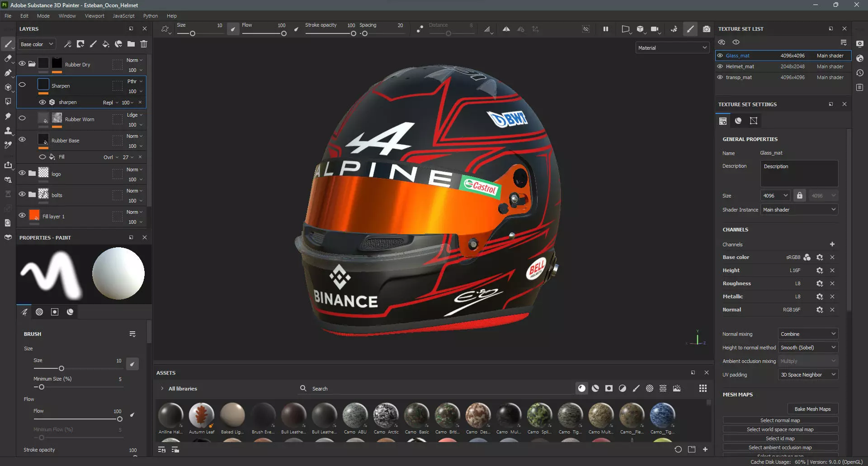Screen dimensions: 868x466
Task: Filter assets by materials
Action: [x=582, y=388]
